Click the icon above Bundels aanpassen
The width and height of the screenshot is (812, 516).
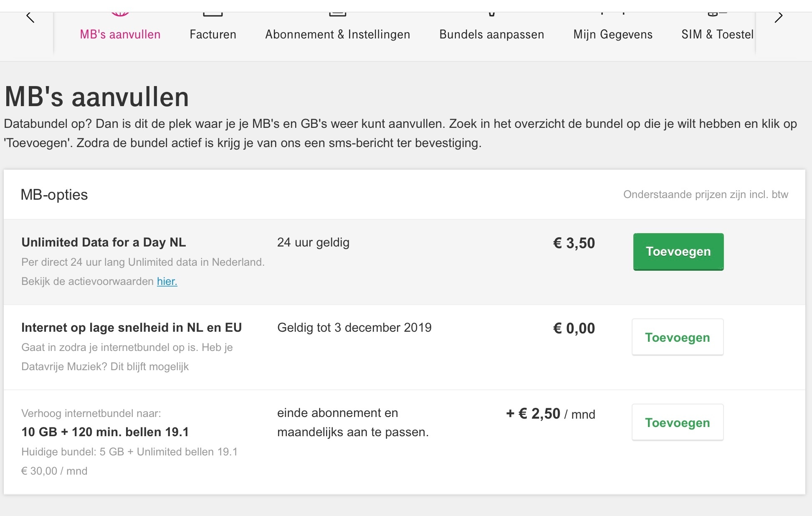pos(492,14)
